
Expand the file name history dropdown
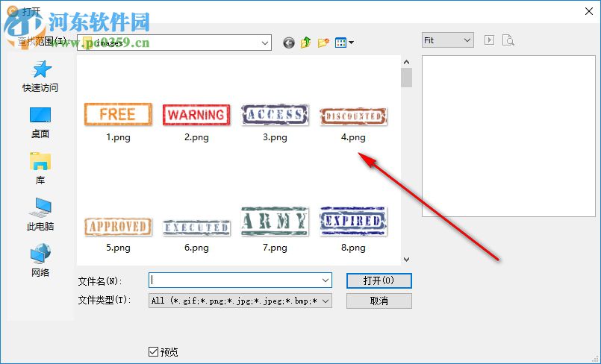point(326,280)
